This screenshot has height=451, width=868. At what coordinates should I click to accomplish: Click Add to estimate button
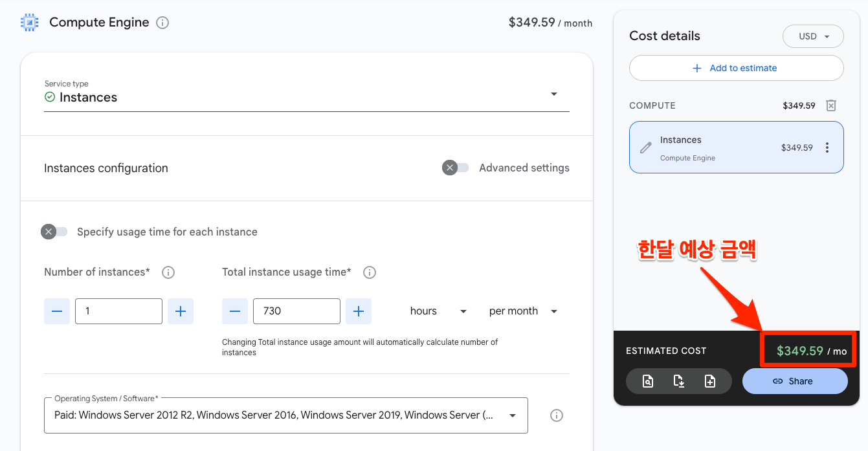tap(737, 68)
